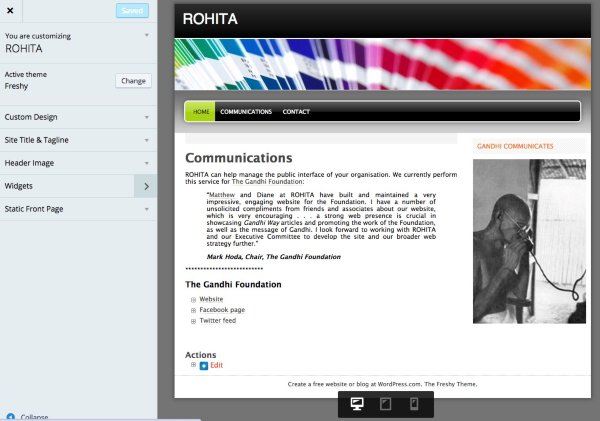The image size is (600, 421).
Task: Expand the Static Front Page section
Action: 78,209
